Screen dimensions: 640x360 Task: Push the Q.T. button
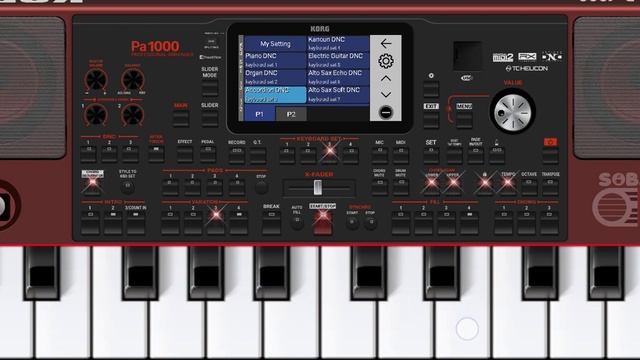(x=258, y=155)
